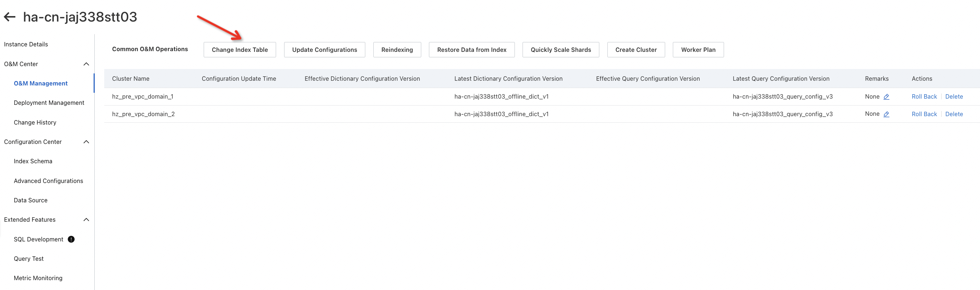The image size is (980, 290).
Task: Click instance title ha-cn-jaj338stt03
Action: [80, 17]
